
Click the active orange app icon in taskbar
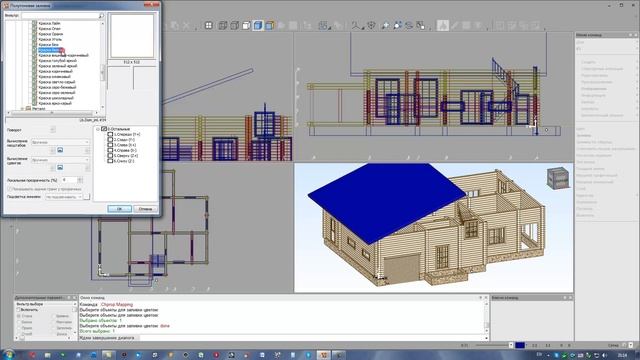(x=324, y=355)
